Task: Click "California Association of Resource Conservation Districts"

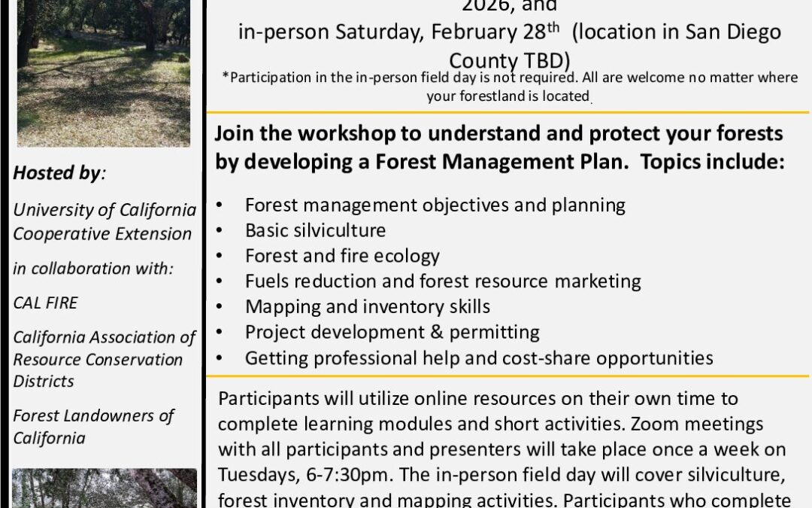Action: [104, 359]
